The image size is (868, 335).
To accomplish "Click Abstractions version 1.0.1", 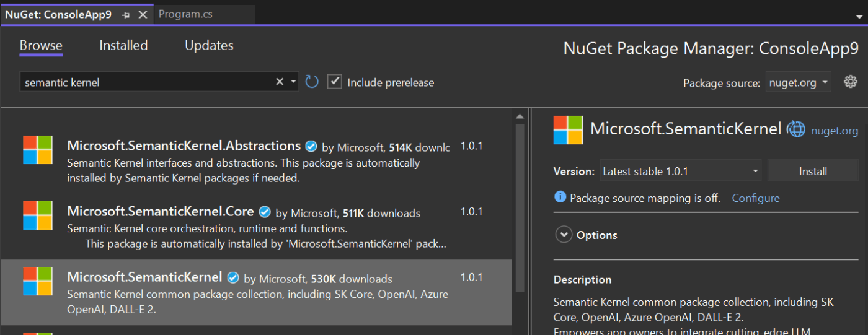I will tap(471, 147).
